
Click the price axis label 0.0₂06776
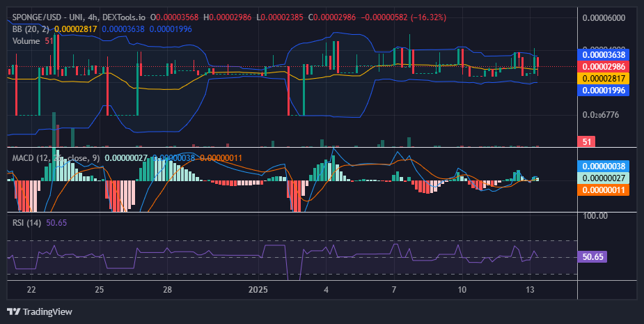[x=600, y=115]
